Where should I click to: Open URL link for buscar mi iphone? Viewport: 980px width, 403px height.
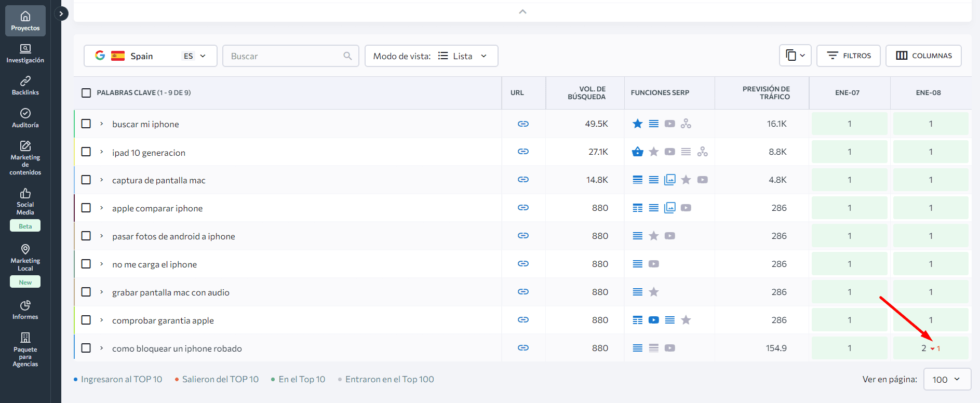tap(523, 124)
